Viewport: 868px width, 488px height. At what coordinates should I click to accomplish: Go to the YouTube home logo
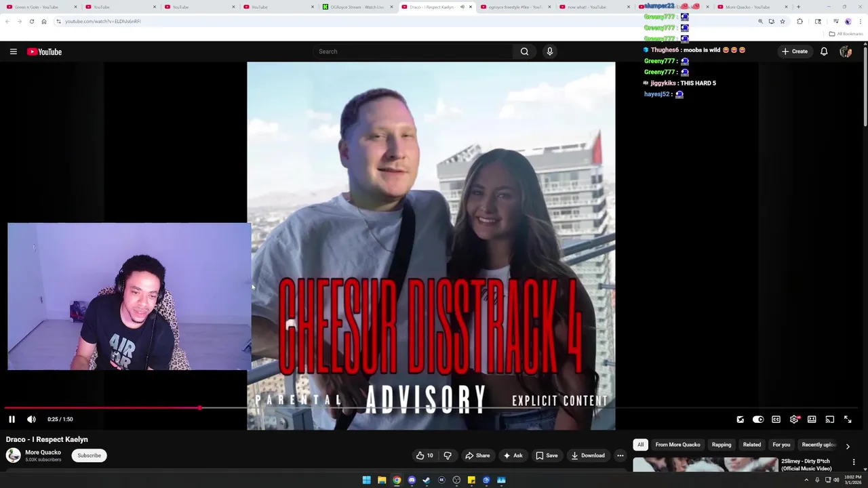click(x=44, y=52)
